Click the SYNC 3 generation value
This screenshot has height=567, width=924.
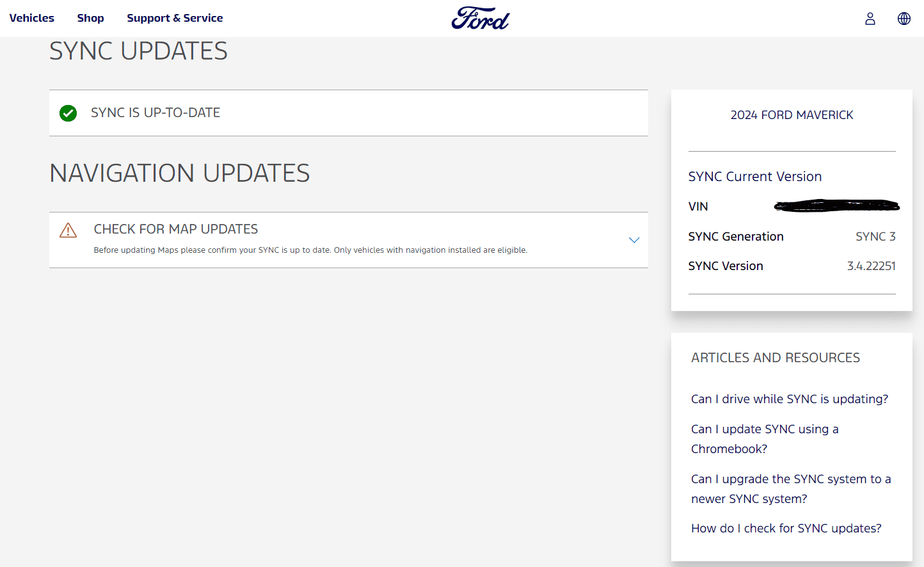coord(875,237)
